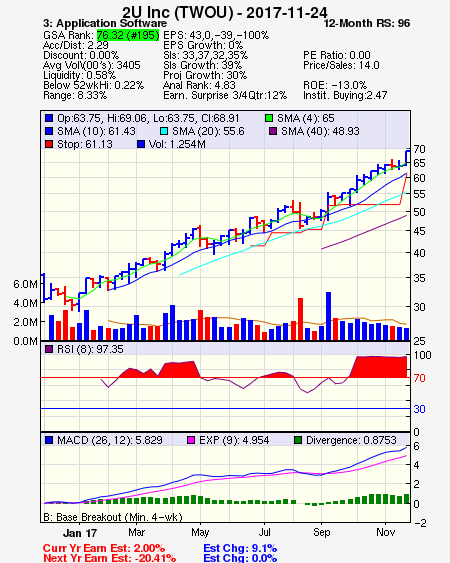Click the 'Jan 17' date axis label
450x563 pixels.
(x=80, y=533)
